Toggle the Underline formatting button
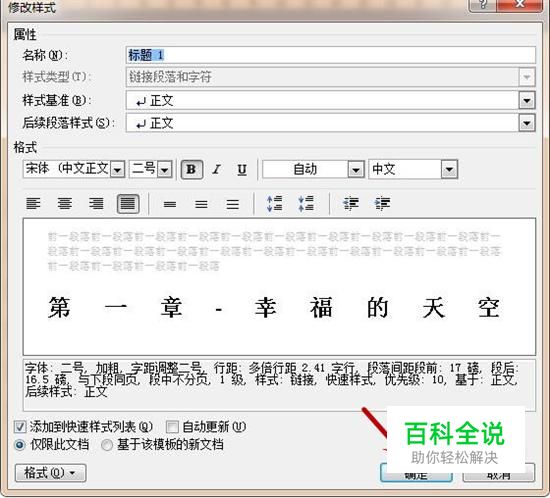550x498 pixels. pos(242,169)
